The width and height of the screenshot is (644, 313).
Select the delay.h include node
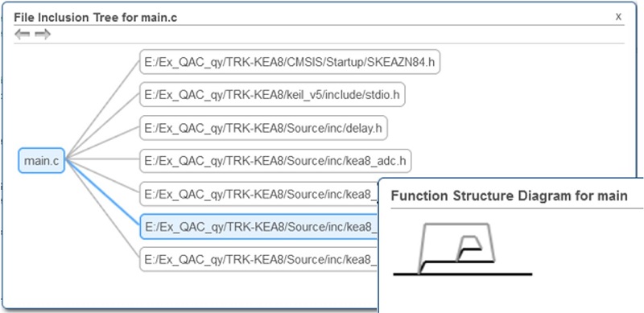263,128
